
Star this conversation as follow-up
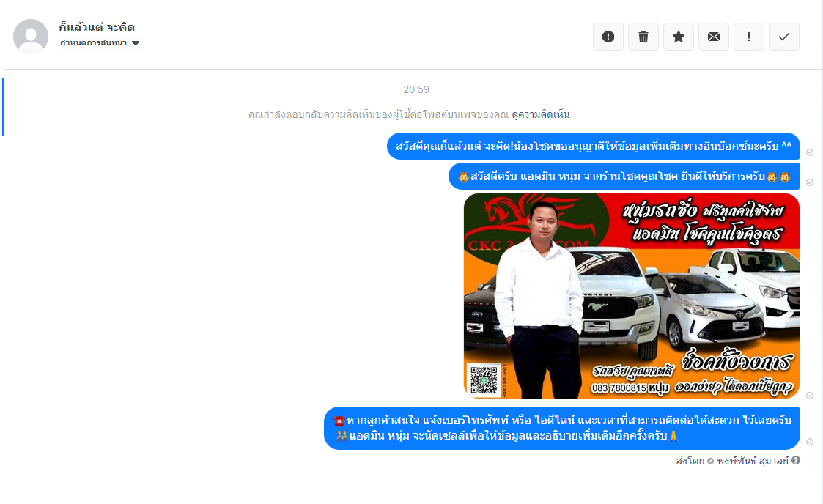678,37
